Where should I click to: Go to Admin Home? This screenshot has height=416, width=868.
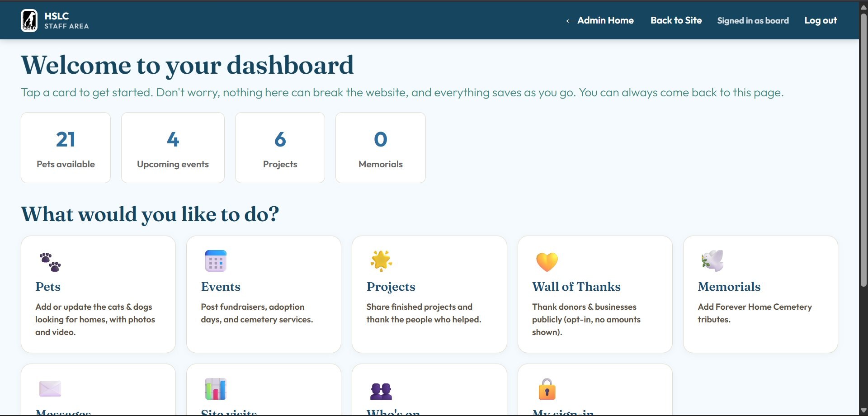[599, 20]
